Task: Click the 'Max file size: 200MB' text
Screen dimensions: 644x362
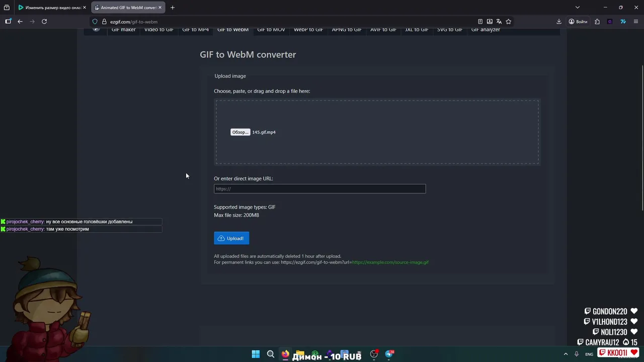Action: (x=236, y=215)
